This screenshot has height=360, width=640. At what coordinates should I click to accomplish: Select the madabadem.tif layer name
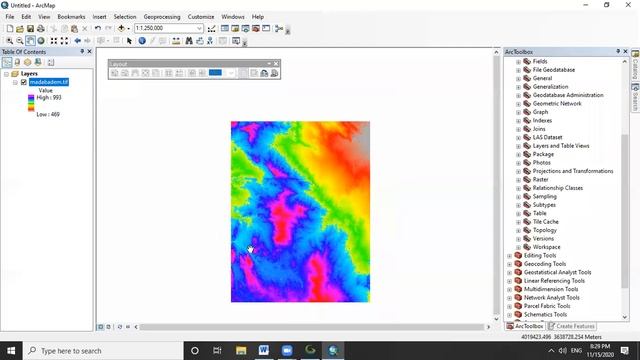point(49,82)
